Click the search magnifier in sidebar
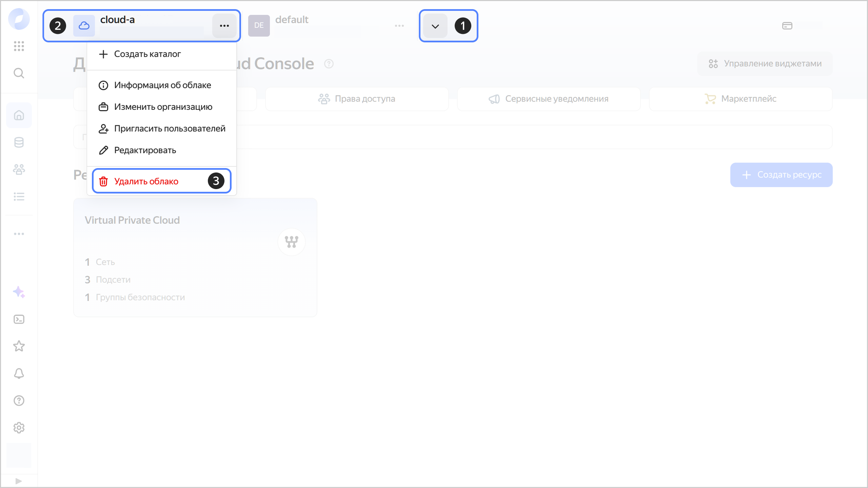This screenshot has width=868, height=488. tap(19, 73)
